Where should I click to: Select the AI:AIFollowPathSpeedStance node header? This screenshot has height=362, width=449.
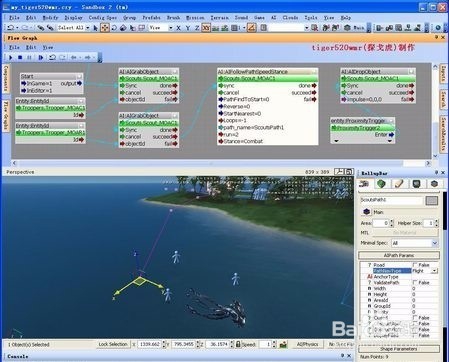click(x=267, y=72)
